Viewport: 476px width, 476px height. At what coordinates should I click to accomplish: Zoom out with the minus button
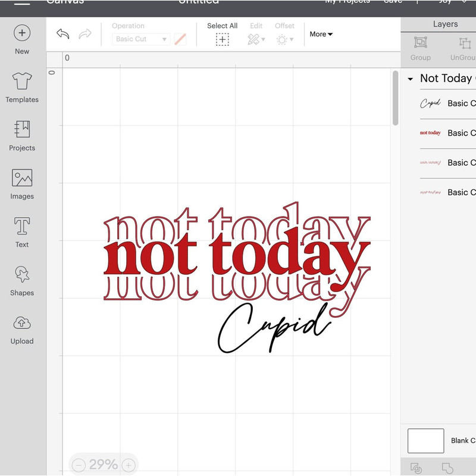pyautogui.click(x=79, y=465)
